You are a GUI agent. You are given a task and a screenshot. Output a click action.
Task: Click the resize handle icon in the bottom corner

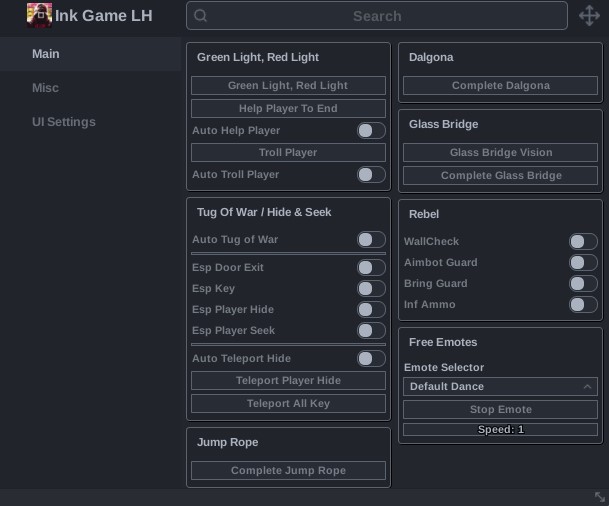600,497
